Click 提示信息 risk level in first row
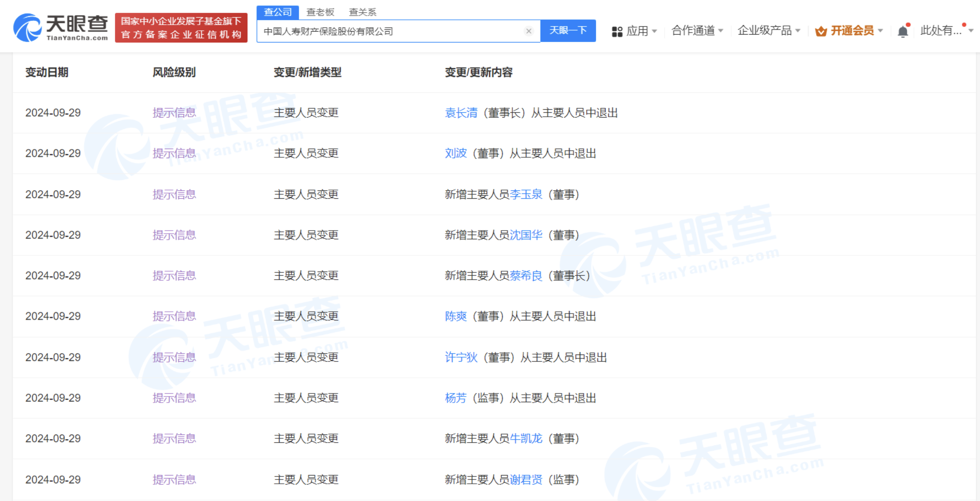Screen dimensions: 980x501 [x=174, y=113]
